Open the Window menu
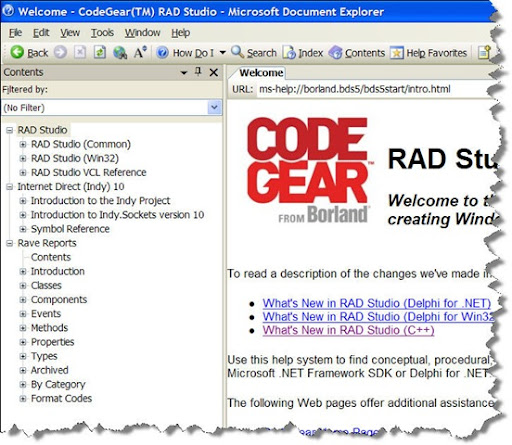The width and height of the screenshot is (512, 445). tap(142, 33)
